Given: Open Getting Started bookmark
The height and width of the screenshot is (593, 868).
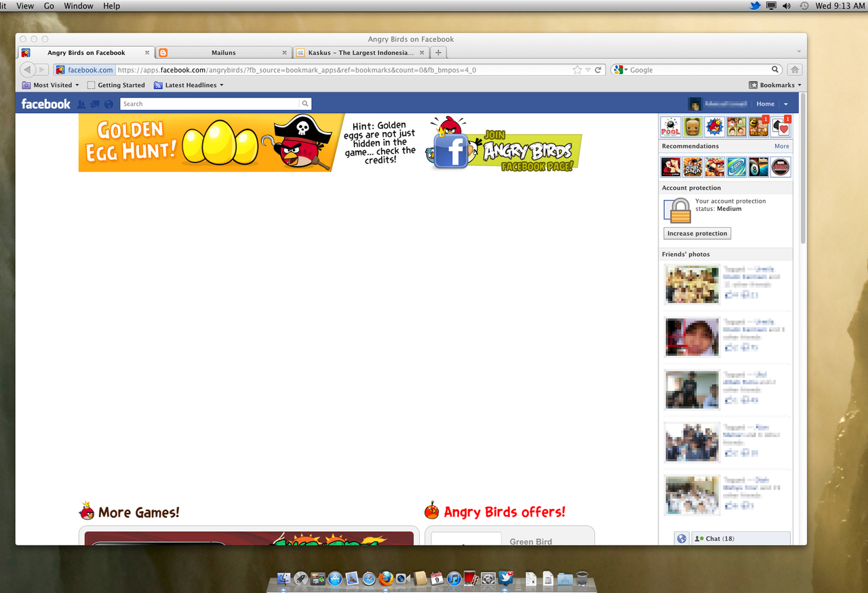Looking at the screenshot, I should (x=116, y=85).
